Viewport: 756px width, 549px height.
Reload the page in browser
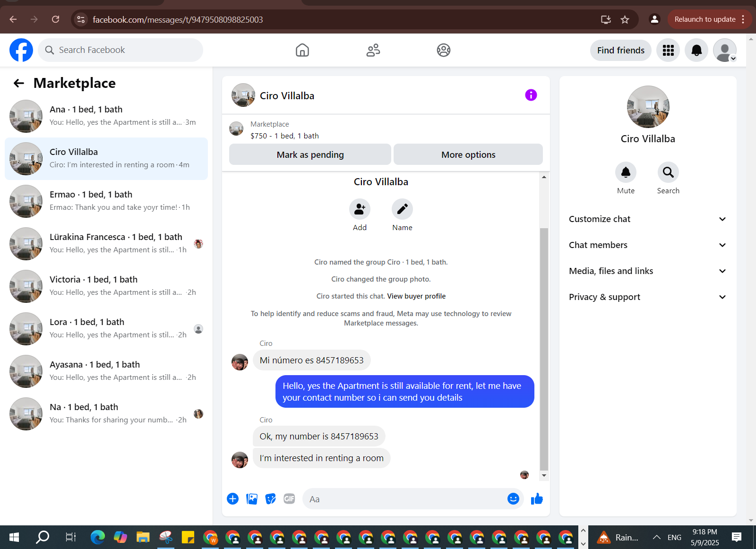[x=55, y=19]
